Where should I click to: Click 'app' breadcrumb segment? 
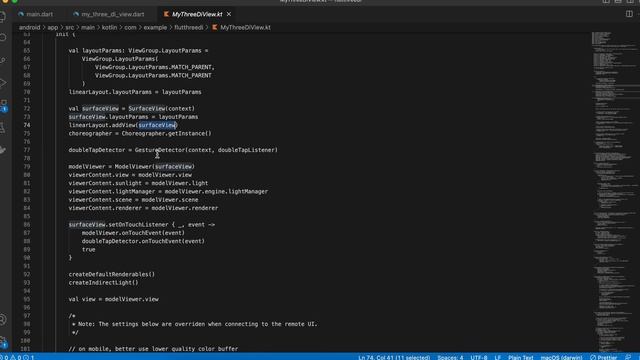pos(53,27)
